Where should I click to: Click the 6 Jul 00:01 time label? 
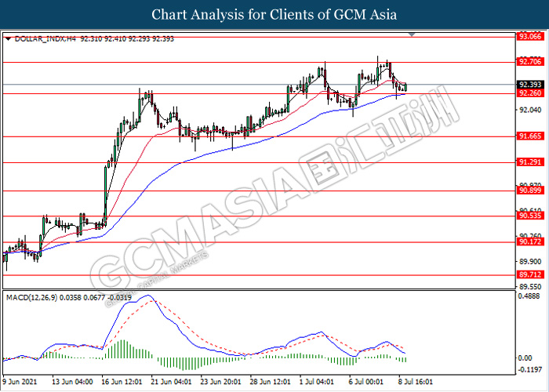pyautogui.click(x=366, y=382)
